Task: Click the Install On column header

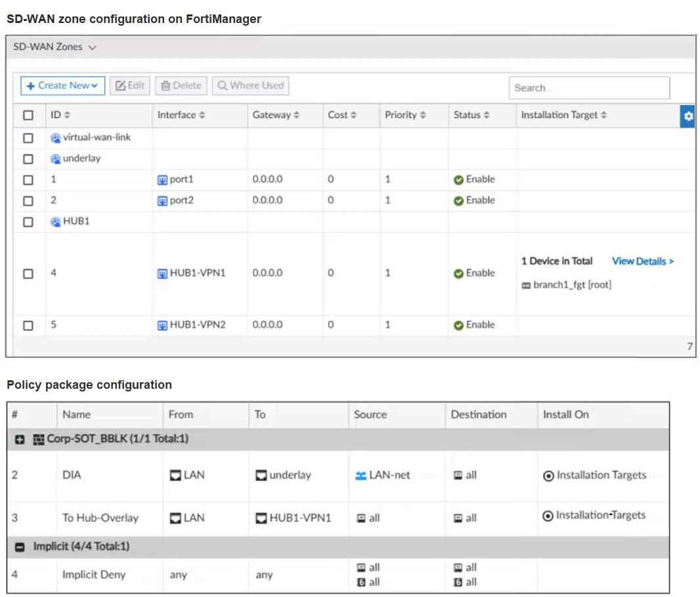Action: tap(565, 415)
